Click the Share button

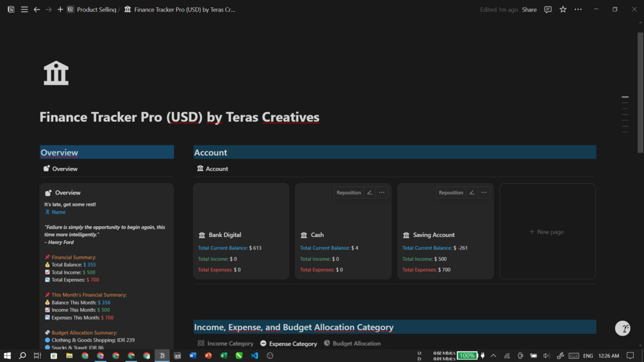point(529,10)
